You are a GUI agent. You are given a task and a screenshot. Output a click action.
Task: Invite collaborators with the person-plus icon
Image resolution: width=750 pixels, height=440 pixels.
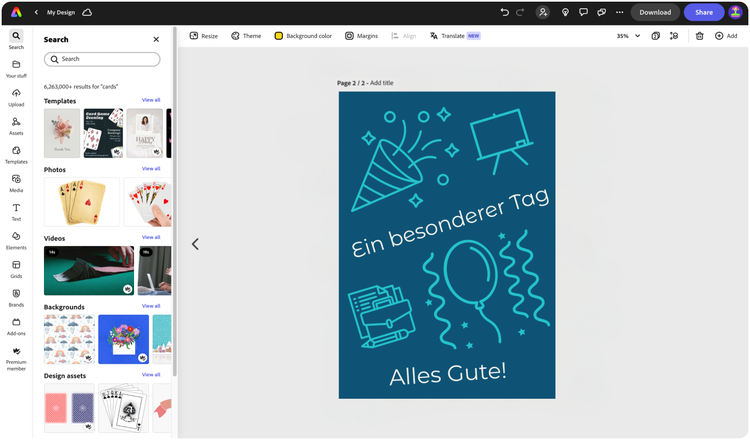coord(542,12)
